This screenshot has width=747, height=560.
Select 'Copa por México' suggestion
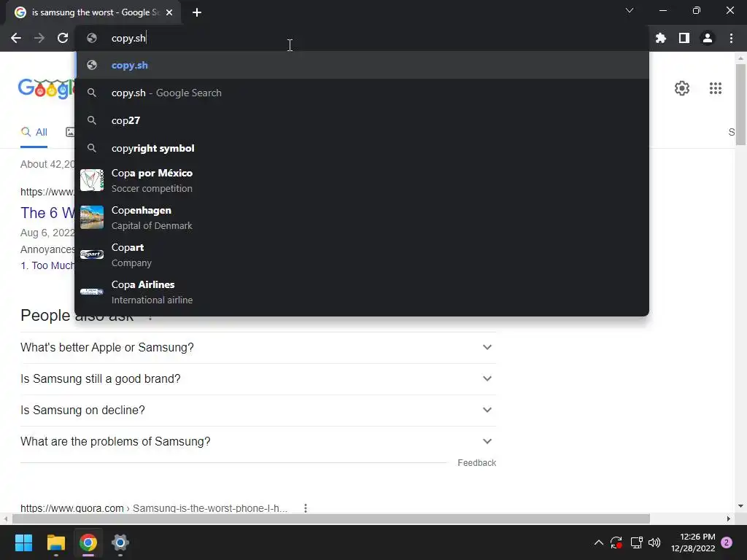(x=362, y=181)
